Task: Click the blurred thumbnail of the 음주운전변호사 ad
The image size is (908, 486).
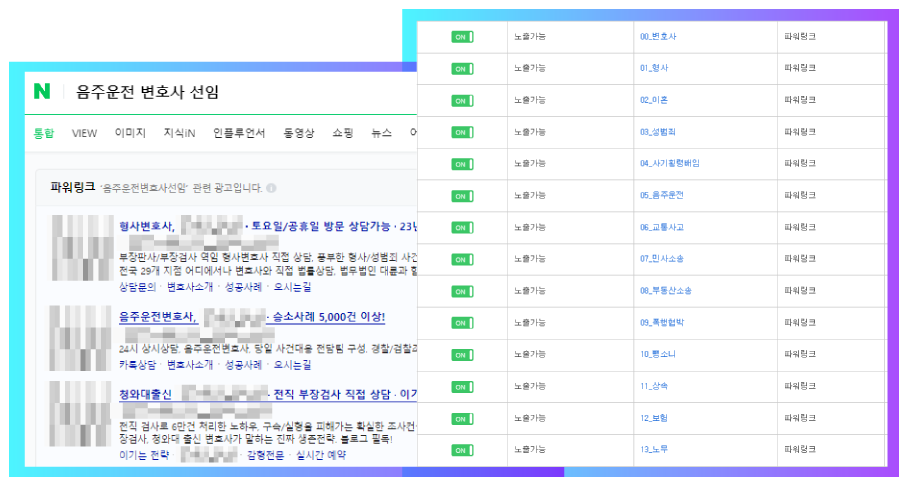Action: pos(80,338)
